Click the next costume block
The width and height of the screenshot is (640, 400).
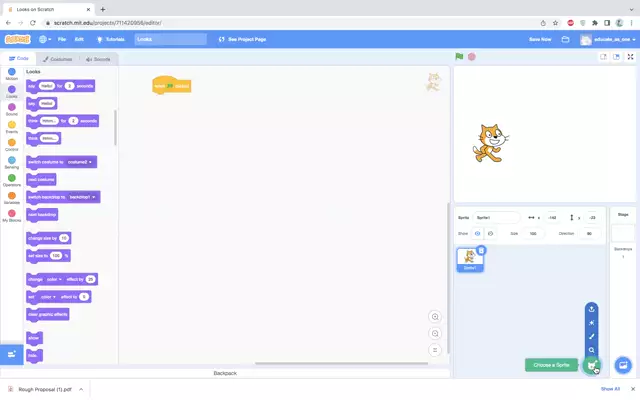(x=41, y=180)
